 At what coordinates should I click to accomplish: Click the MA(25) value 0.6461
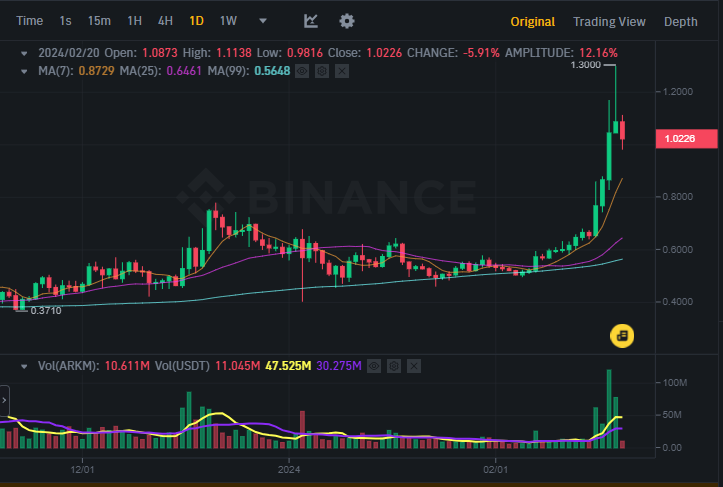(x=184, y=71)
